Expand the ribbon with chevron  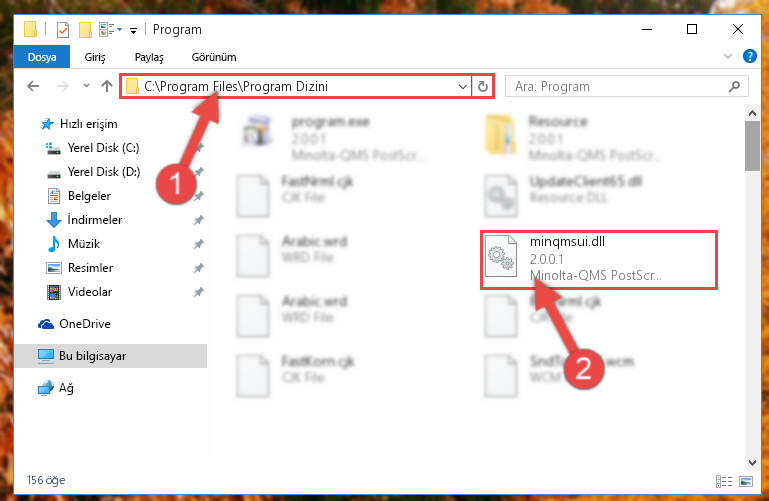728,56
